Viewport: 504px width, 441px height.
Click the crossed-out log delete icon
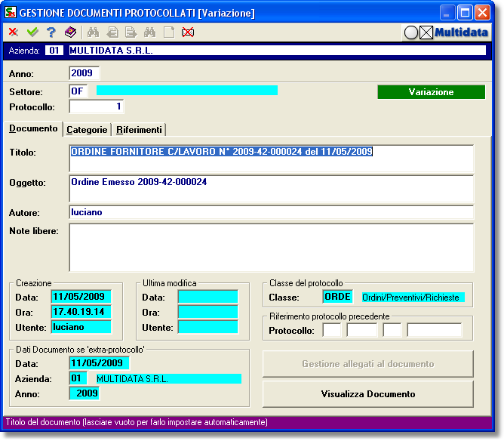(x=188, y=32)
